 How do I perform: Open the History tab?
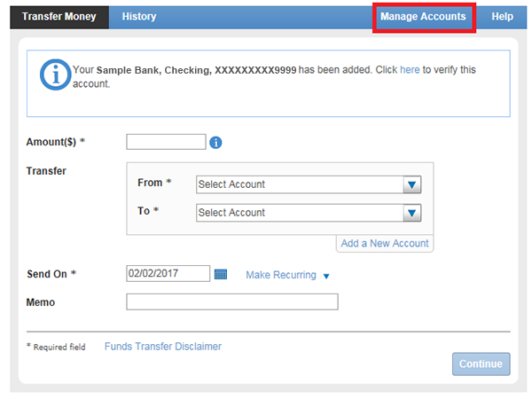pos(139,17)
